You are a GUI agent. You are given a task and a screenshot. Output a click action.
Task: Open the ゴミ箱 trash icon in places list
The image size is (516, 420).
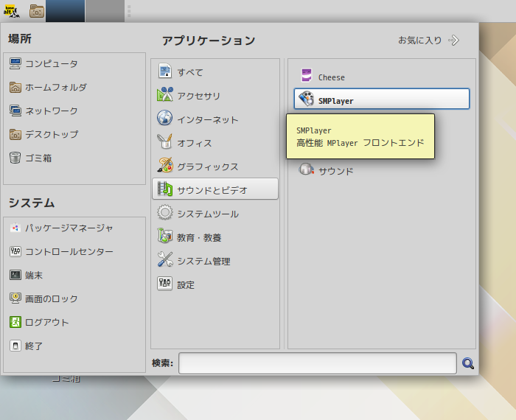tap(15, 158)
